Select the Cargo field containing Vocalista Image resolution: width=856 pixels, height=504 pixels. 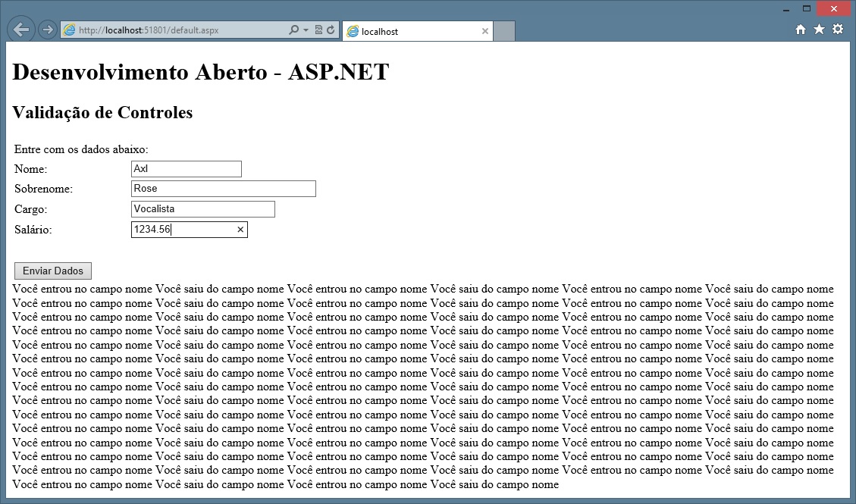pos(202,209)
